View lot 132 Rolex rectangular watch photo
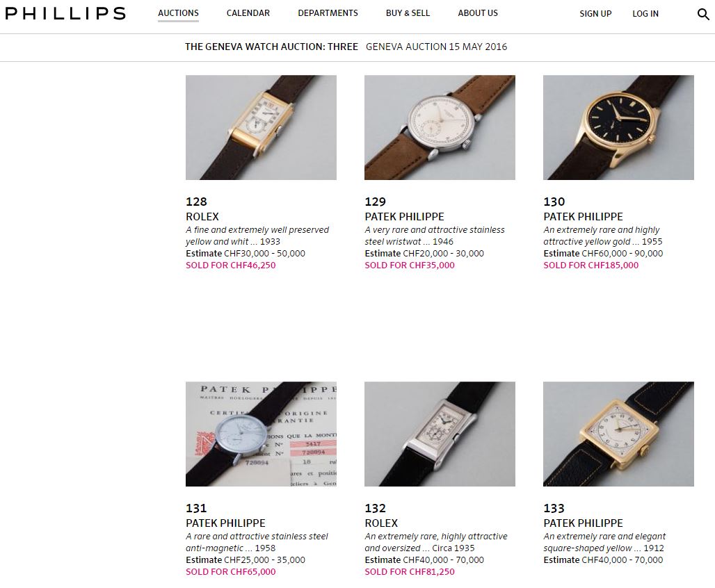 pos(440,434)
